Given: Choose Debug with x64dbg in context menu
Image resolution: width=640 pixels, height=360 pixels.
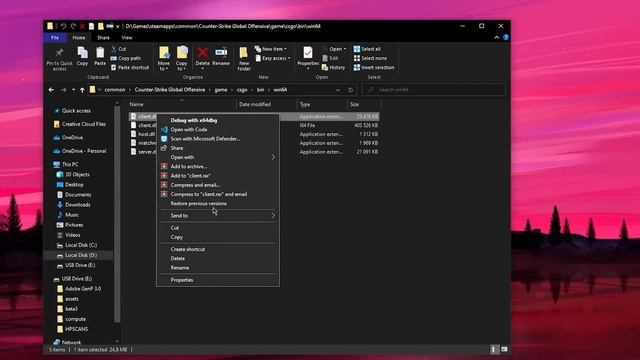Looking at the screenshot, I should [x=218, y=120].
